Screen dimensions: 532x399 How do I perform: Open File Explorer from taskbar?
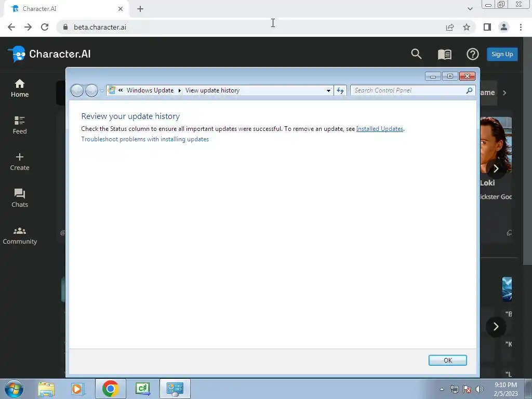click(x=46, y=389)
